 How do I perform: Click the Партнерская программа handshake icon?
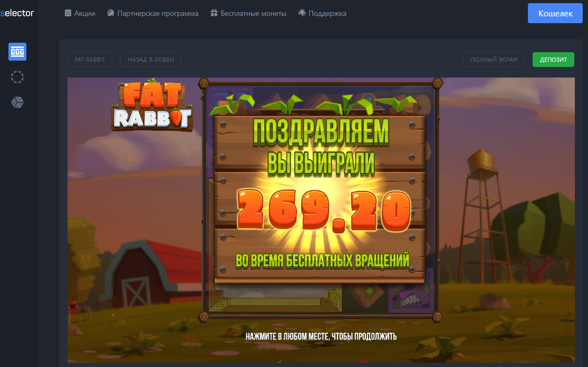pos(111,13)
